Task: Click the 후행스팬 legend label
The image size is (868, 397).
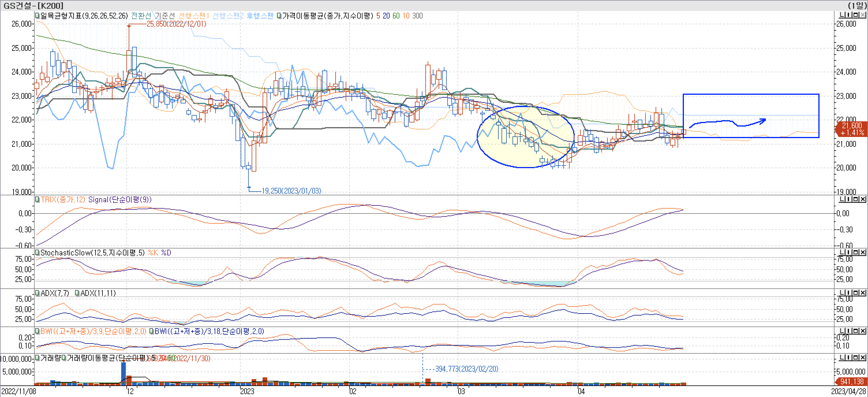Action: 259,16
